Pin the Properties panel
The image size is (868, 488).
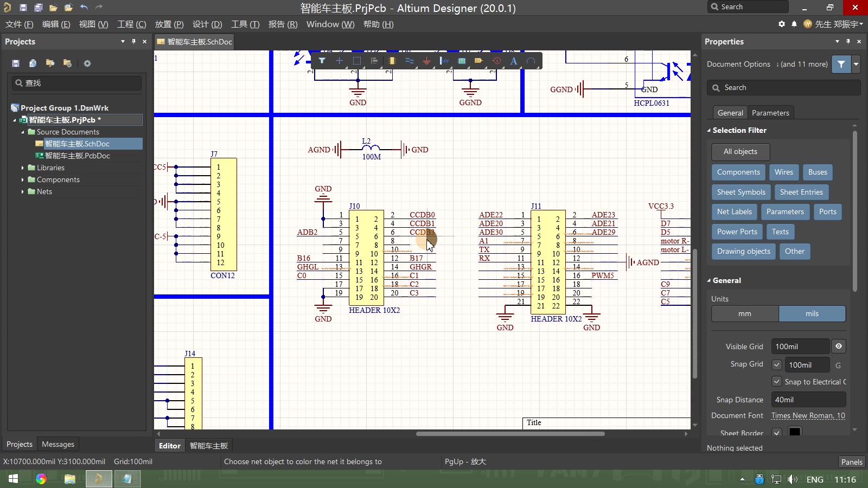pos(848,41)
